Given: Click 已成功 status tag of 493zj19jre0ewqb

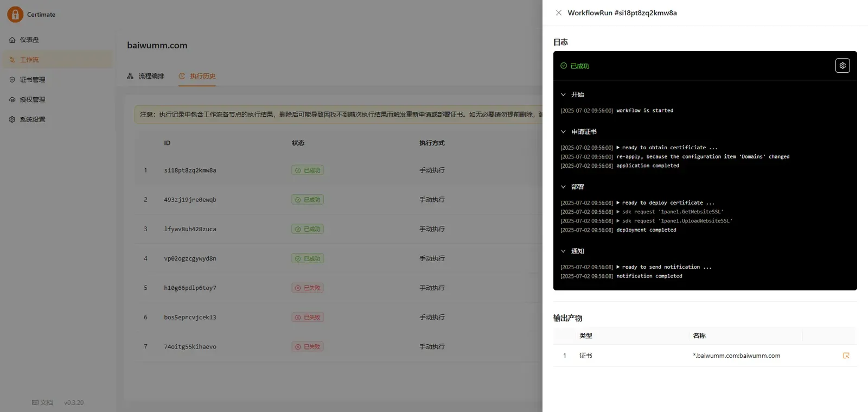Looking at the screenshot, I should click(x=308, y=200).
